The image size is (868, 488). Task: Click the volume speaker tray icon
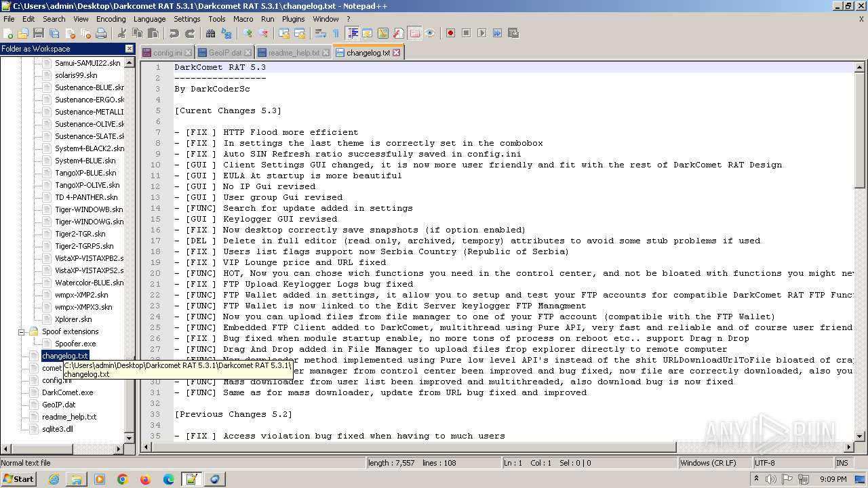click(x=772, y=479)
